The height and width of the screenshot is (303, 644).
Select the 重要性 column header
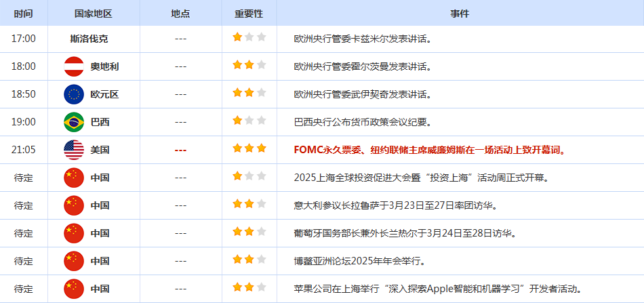[x=249, y=14]
